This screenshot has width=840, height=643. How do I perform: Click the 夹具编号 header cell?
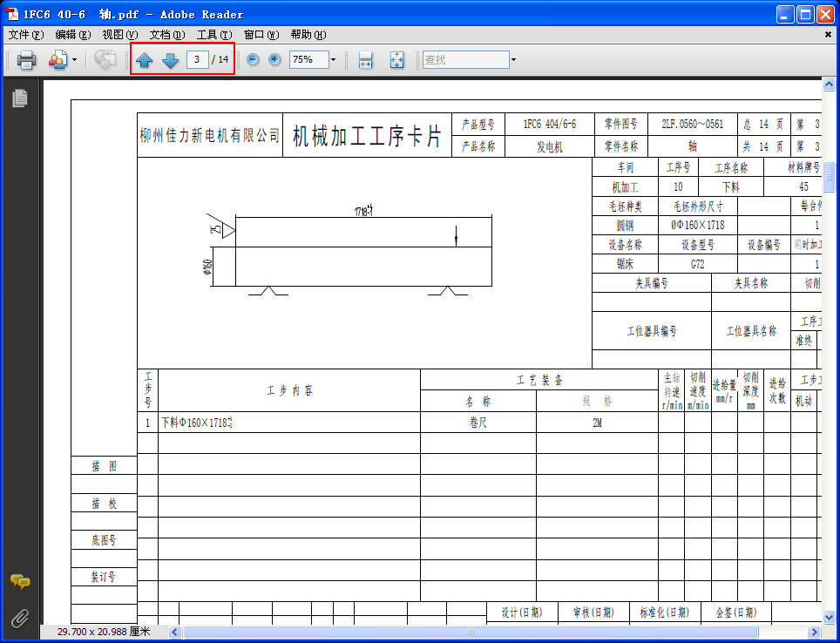click(652, 283)
